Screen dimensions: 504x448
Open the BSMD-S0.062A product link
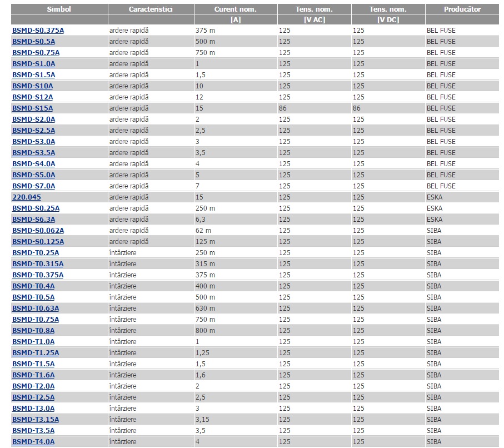38,230
